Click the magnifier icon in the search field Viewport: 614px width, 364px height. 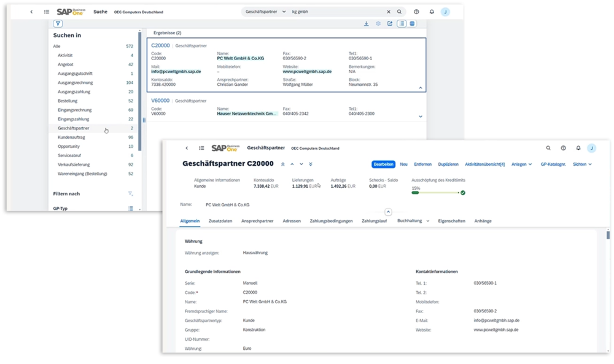(x=399, y=12)
